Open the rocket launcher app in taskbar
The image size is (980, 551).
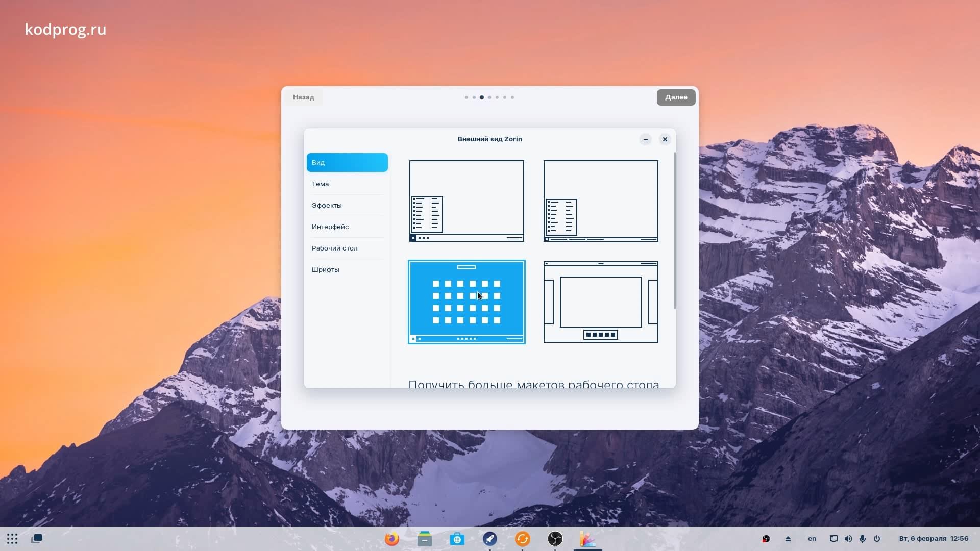click(490, 539)
